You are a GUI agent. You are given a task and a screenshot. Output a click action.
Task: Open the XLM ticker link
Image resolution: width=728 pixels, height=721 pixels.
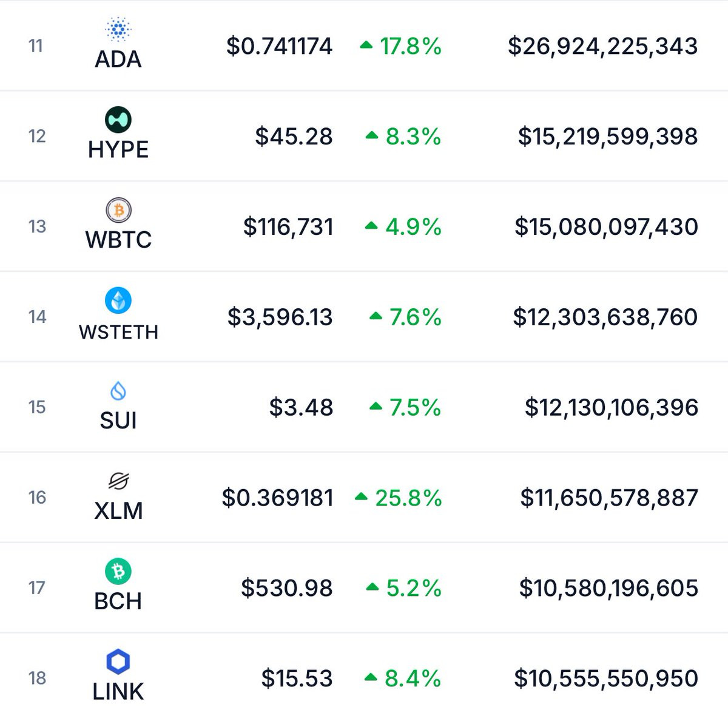118,511
